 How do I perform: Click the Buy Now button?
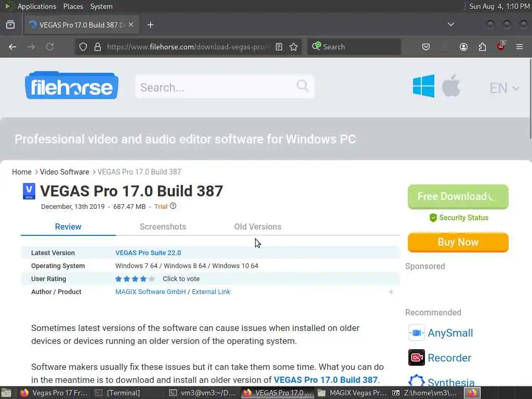[x=458, y=242]
